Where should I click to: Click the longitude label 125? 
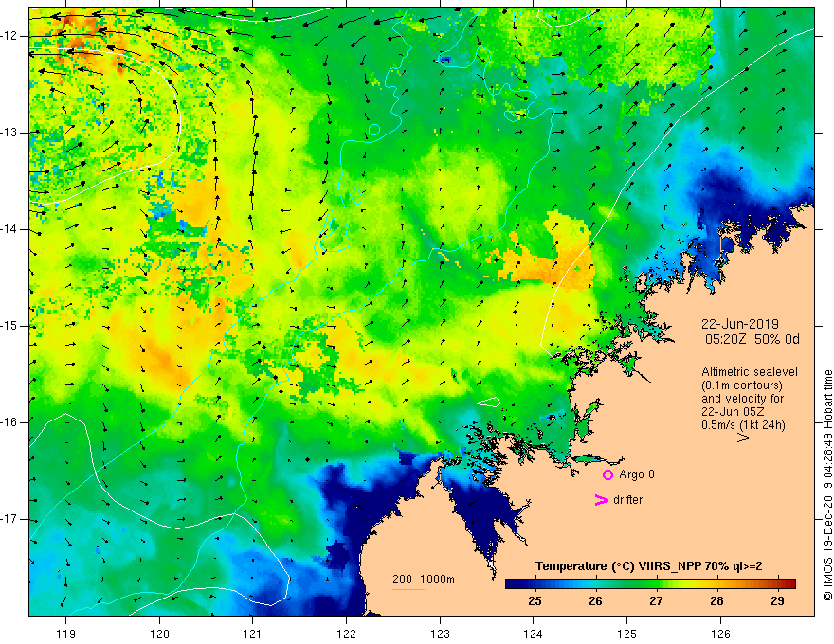627,634
